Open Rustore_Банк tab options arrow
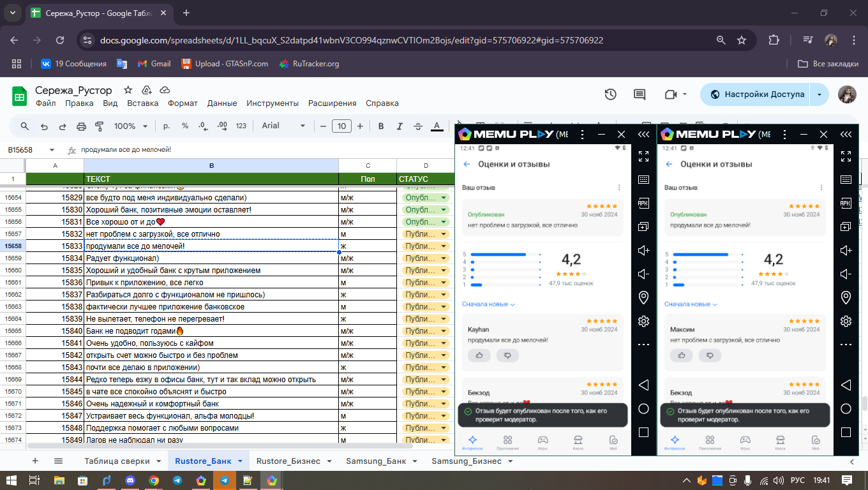 (240, 461)
